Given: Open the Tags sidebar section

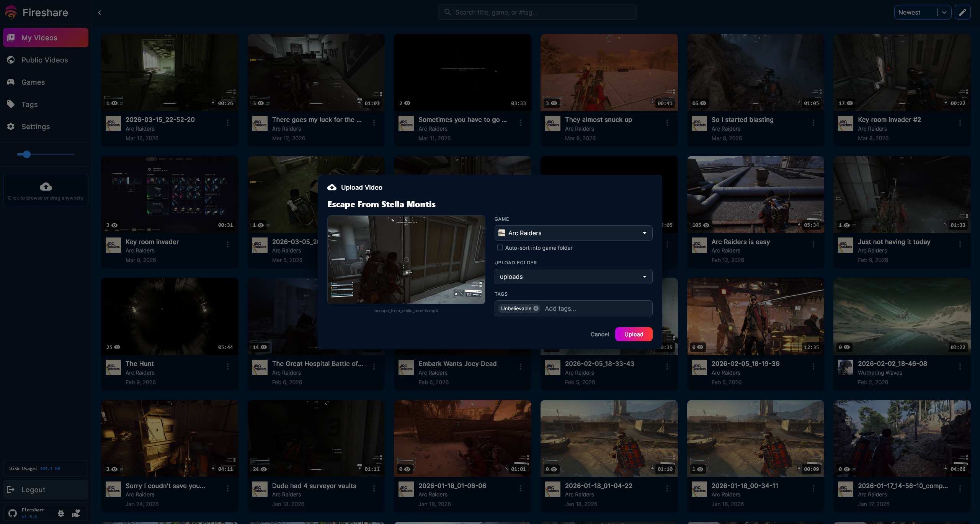Looking at the screenshot, I should click(x=29, y=105).
